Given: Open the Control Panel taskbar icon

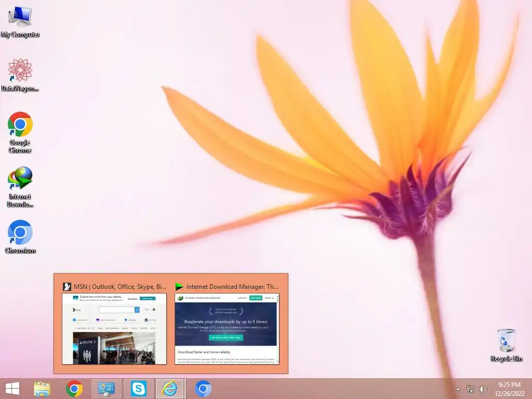Looking at the screenshot, I should tap(106, 389).
